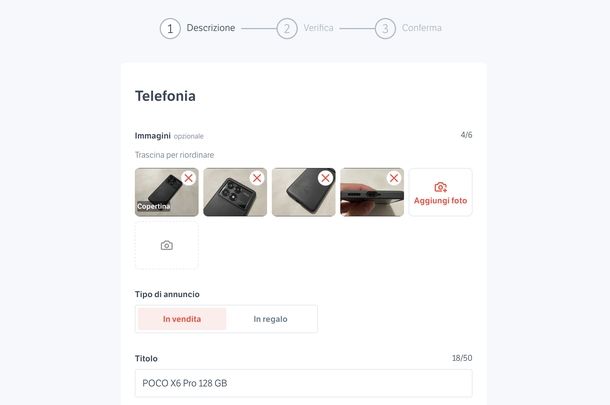Select the step 1 circle icon
This screenshot has height=405, width=610.
pos(170,28)
